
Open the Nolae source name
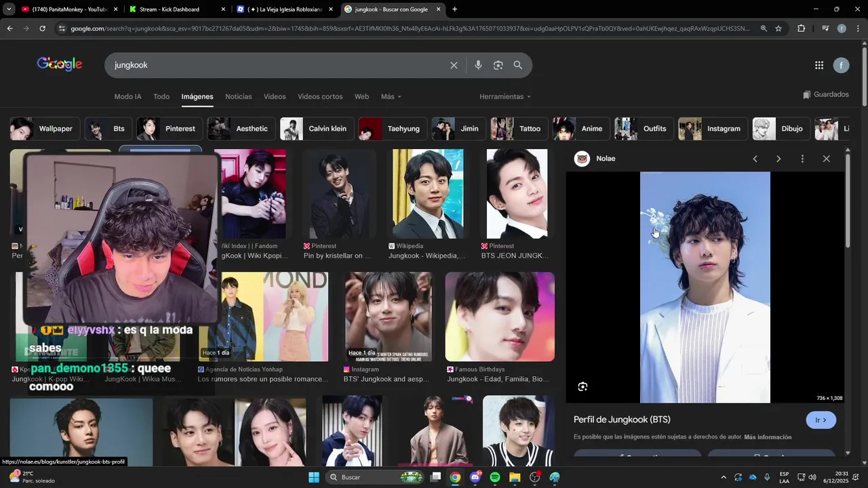pyautogui.click(x=606, y=159)
